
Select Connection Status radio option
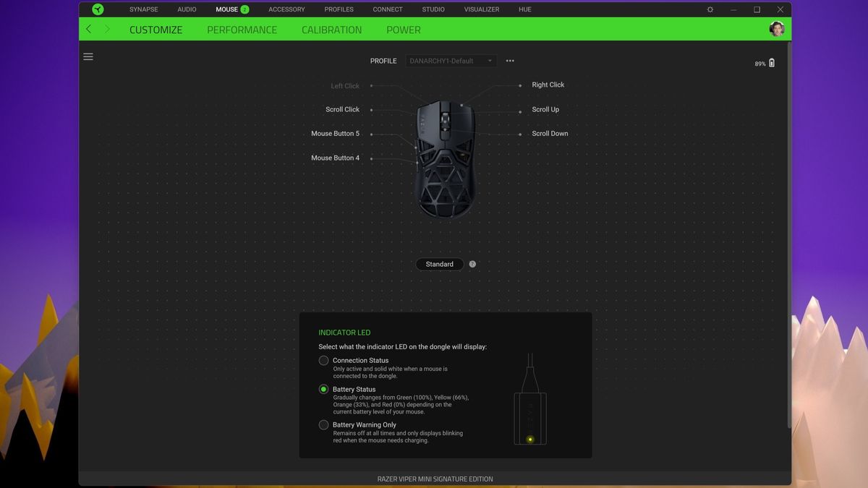click(x=323, y=360)
